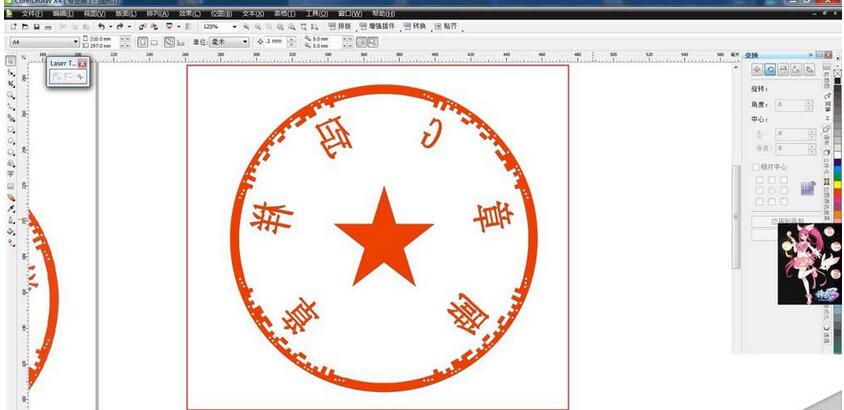Click the Export icon in toolbar

[x=154, y=26]
